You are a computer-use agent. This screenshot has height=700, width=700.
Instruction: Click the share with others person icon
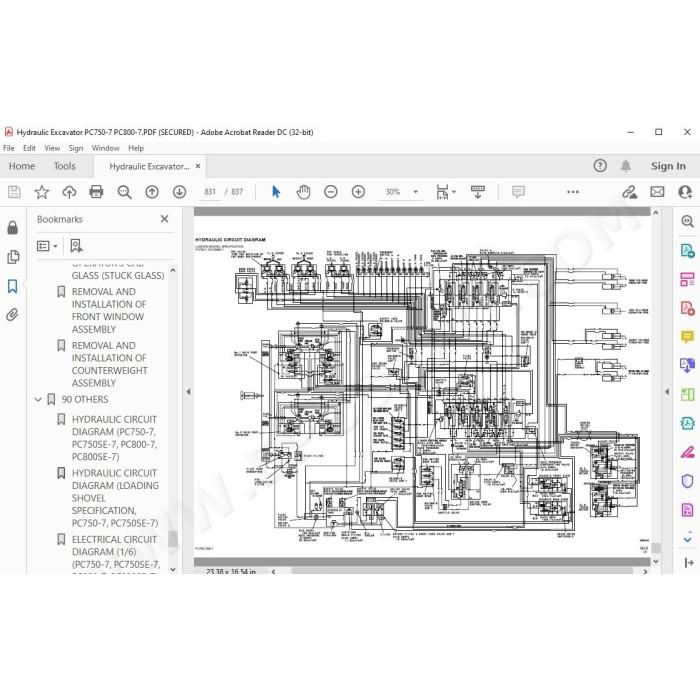(685, 192)
